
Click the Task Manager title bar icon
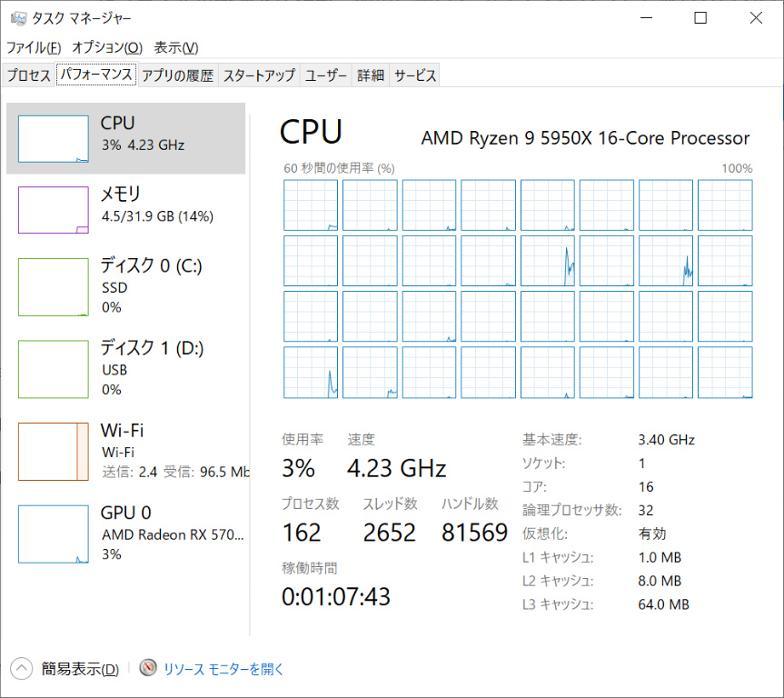15,18
